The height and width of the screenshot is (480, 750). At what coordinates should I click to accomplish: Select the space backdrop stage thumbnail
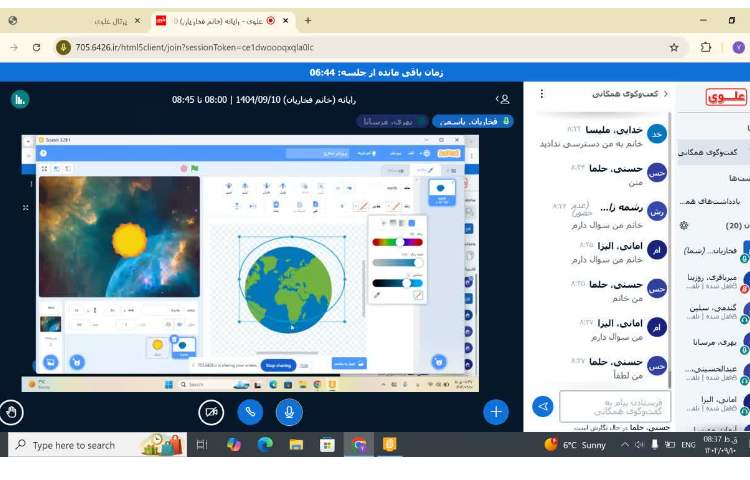tap(50, 325)
